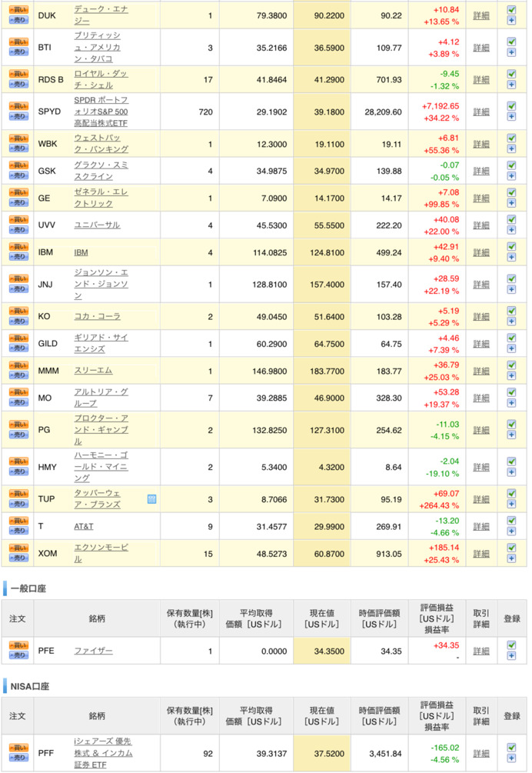The height and width of the screenshot is (773, 532).
Task: Click the 買い buy button for SPYD
Action: (18, 106)
